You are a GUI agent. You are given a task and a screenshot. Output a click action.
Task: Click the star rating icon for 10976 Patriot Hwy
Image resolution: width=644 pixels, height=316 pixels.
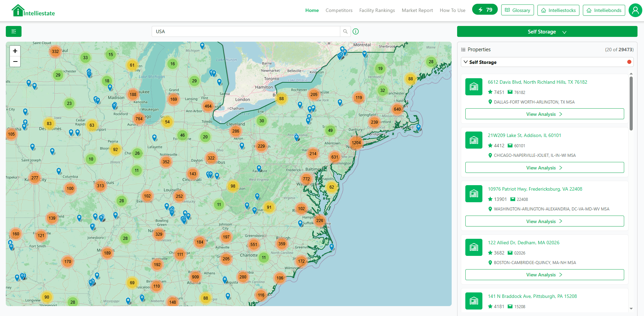pyautogui.click(x=490, y=199)
